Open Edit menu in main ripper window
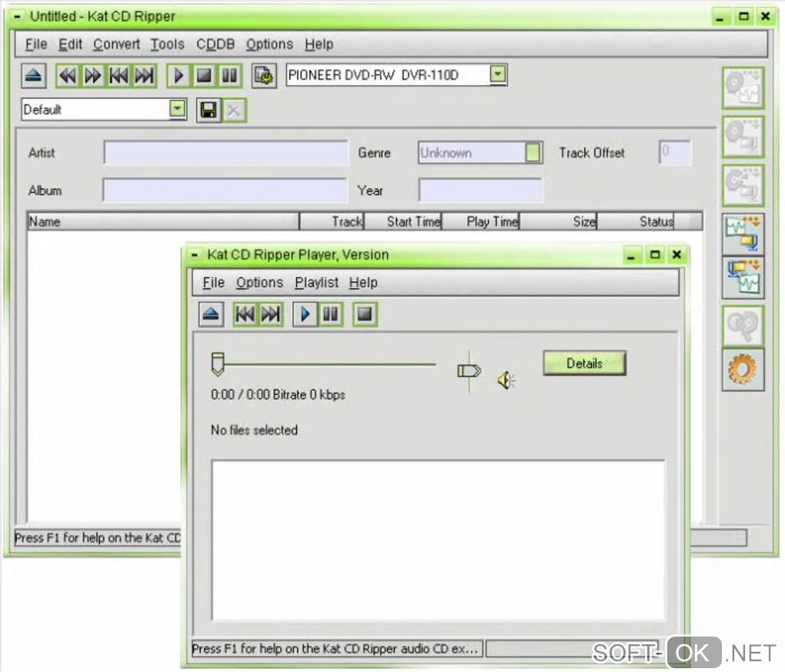The width and height of the screenshot is (785, 672). [70, 44]
